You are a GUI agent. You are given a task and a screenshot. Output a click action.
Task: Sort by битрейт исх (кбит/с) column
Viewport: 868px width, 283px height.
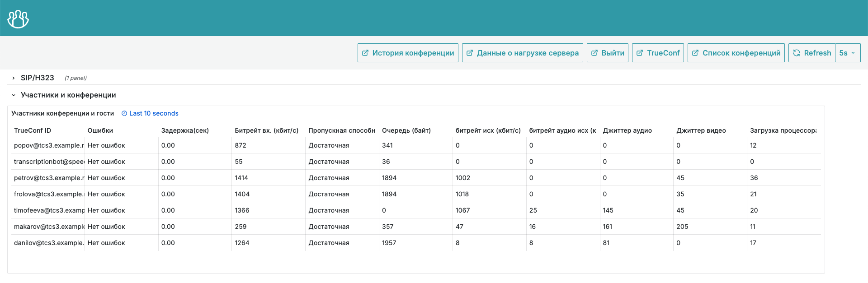(x=488, y=130)
